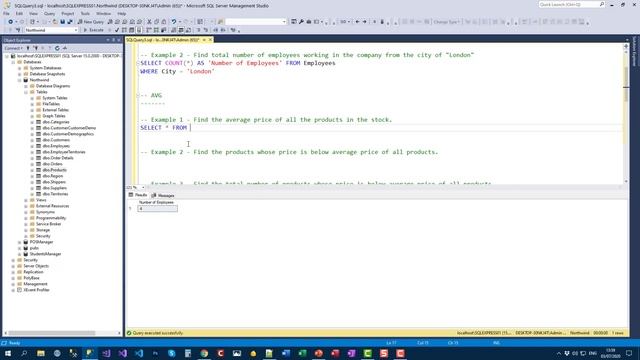Viewport: 640px width, 360px height.
Task: Select dbo.Territories table in tree
Action: click(55, 194)
